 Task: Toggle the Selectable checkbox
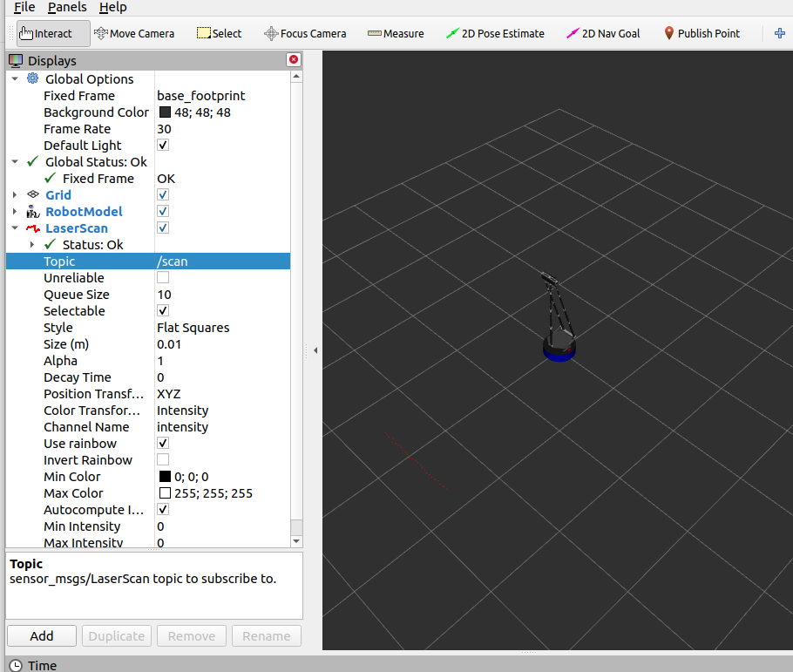tap(163, 310)
